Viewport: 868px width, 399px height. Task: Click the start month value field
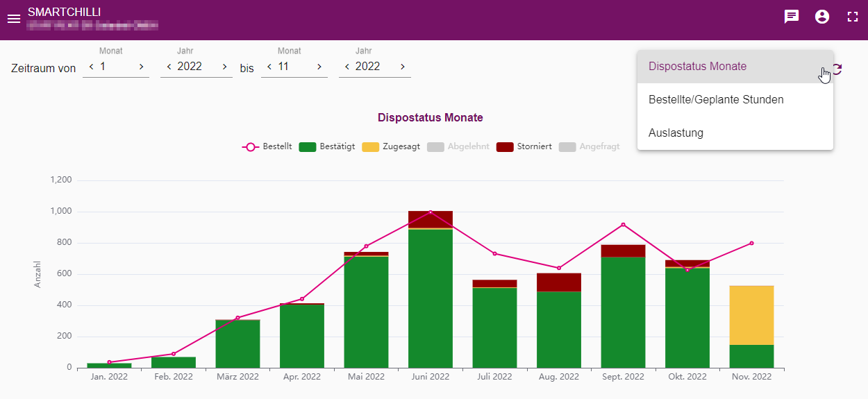[x=116, y=67]
